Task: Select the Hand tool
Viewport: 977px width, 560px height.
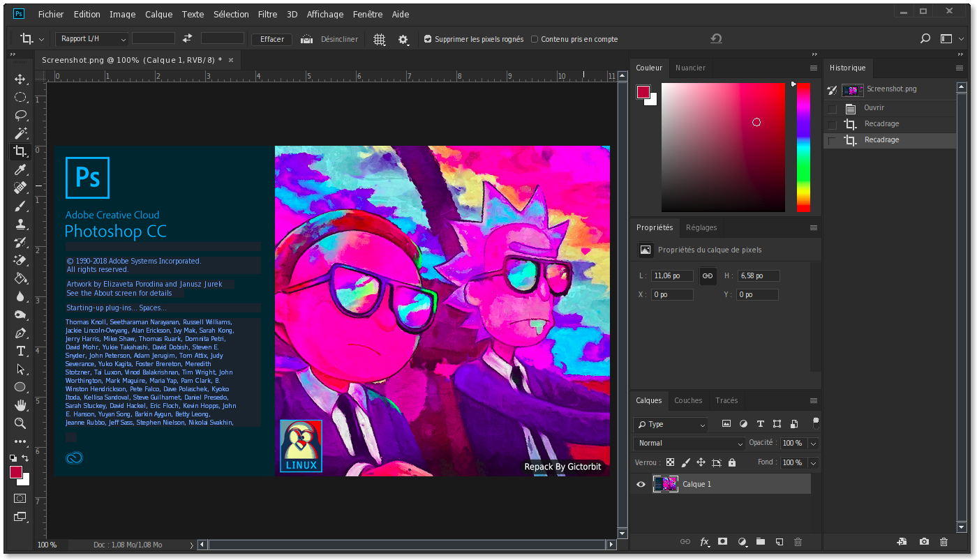Action: pyautogui.click(x=20, y=405)
